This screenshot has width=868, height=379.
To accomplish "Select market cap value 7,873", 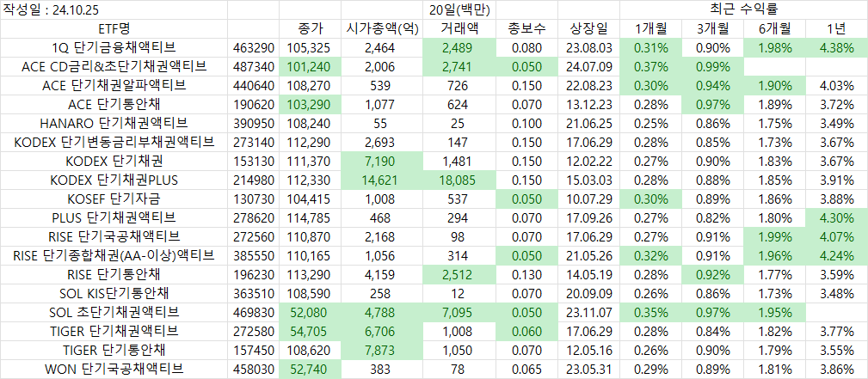I will [x=382, y=351].
